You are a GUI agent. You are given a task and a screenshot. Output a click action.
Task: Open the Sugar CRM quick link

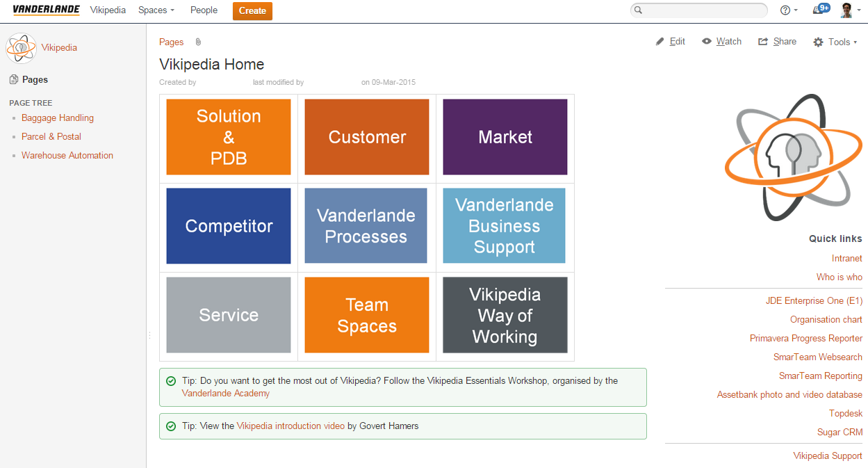click(x=840, y=433)
